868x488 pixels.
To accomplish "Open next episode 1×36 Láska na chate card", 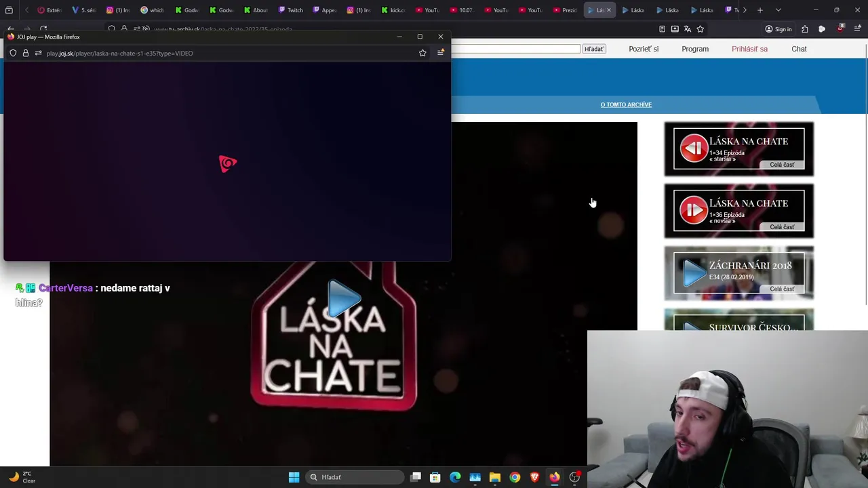I will (739, 211).
